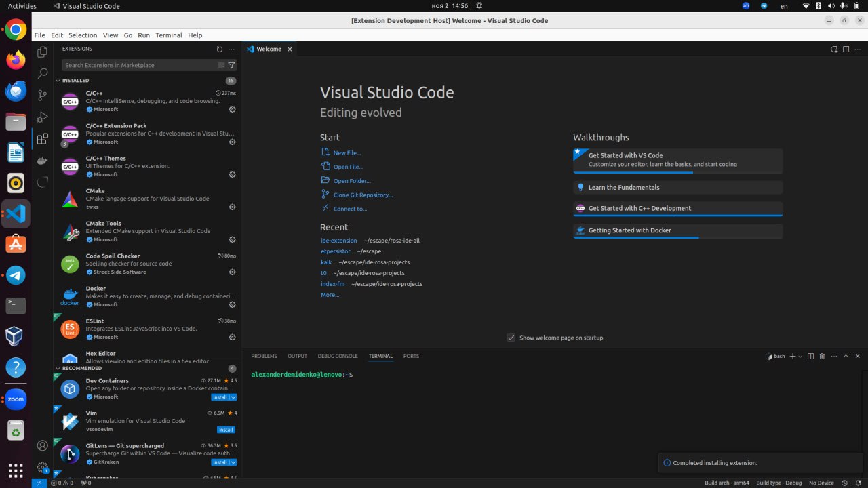
Task: Click the filter extensions icon
Action: coord(231,65)
